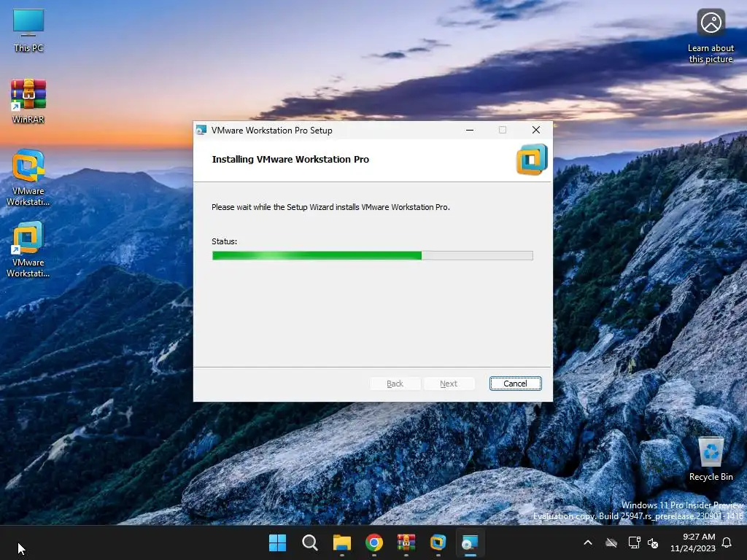The width and height of the screenshot is (747, 560).
Task: Click 'Installing VMware Workstation Pro' heading
Action: click(x=290, y=160)
